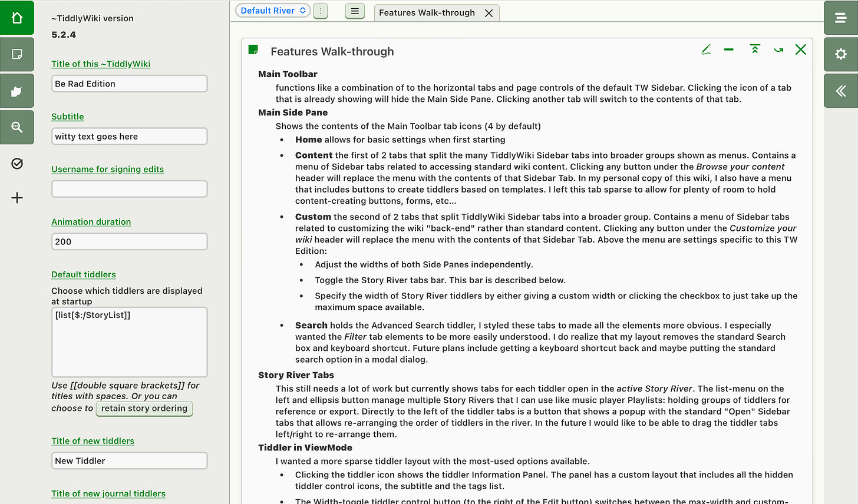Open the Default River dropdown
The height and width of the screenshot is (504, 858).
point(273,11)
